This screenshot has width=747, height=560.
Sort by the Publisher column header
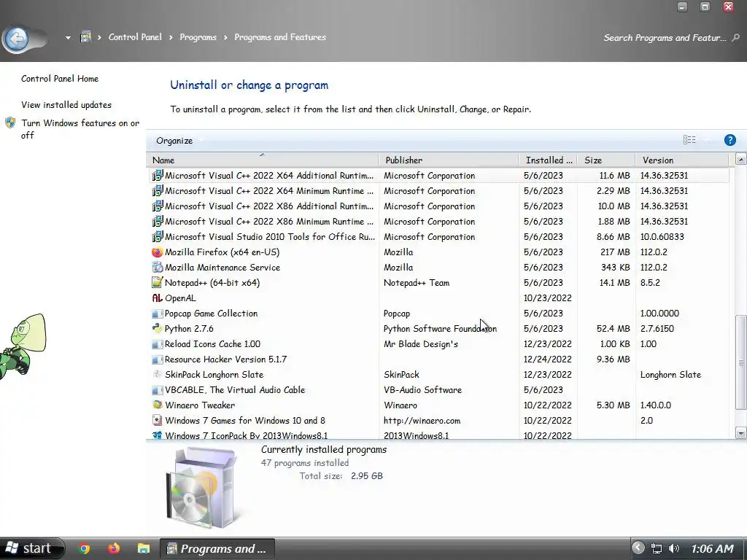(x=449, y=160)
